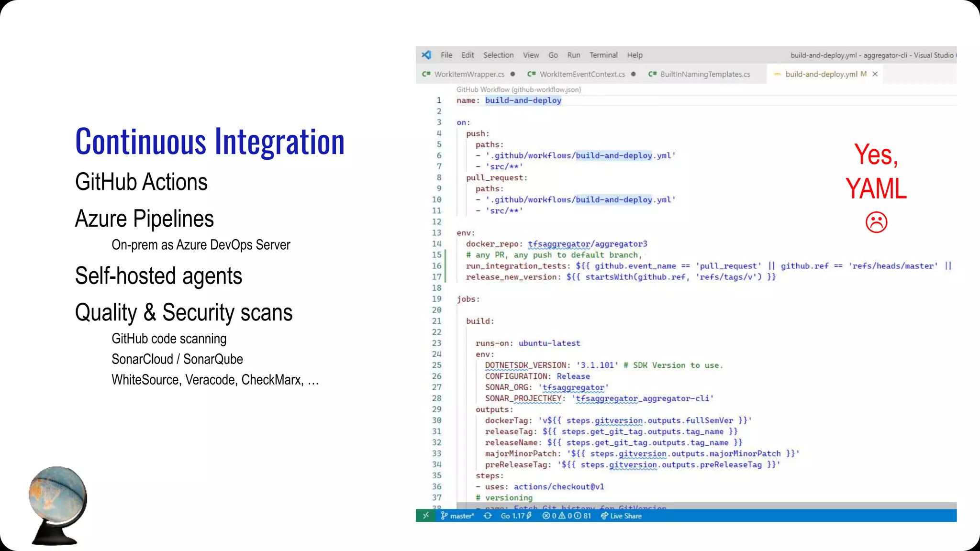Click the 'name: build-and-deploy' line
This screenshot has height=551, width=980.
click(509, 100)
